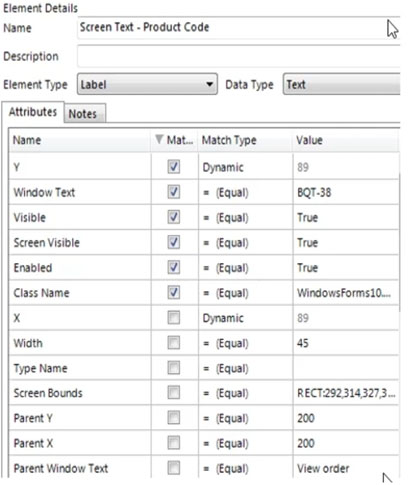The image size is (411, 485).
Task: Tick the Match checkbox for Screen Bounds
Action: coord(174,393)
